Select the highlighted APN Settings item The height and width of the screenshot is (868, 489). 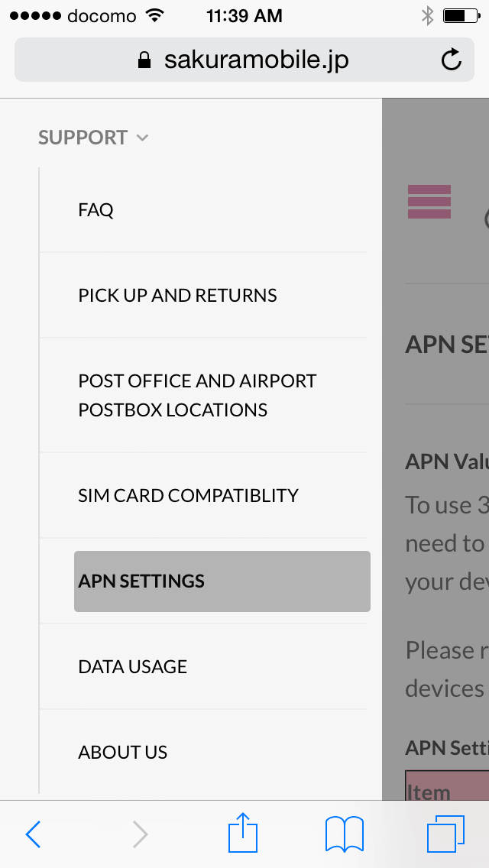click(x=222, y=581)
